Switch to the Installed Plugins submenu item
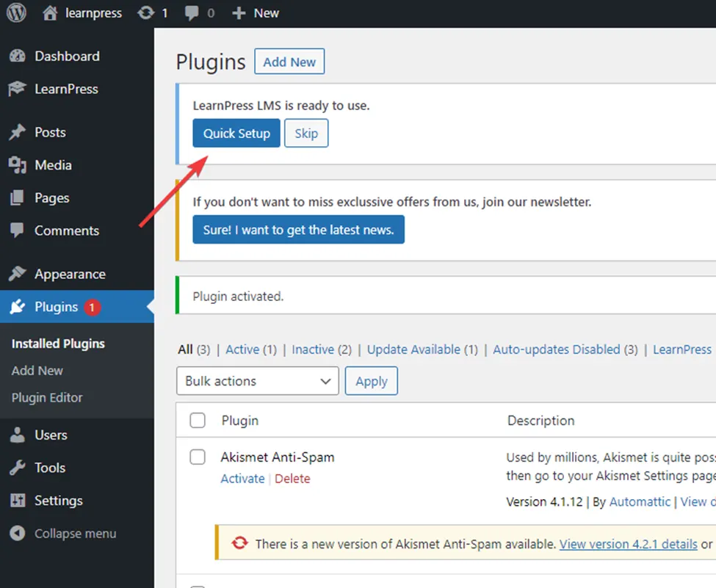 pos(57,343)
